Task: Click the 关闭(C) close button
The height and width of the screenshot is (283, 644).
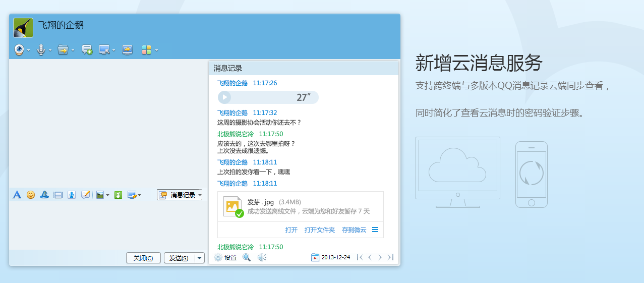Action: click(143, 258)
